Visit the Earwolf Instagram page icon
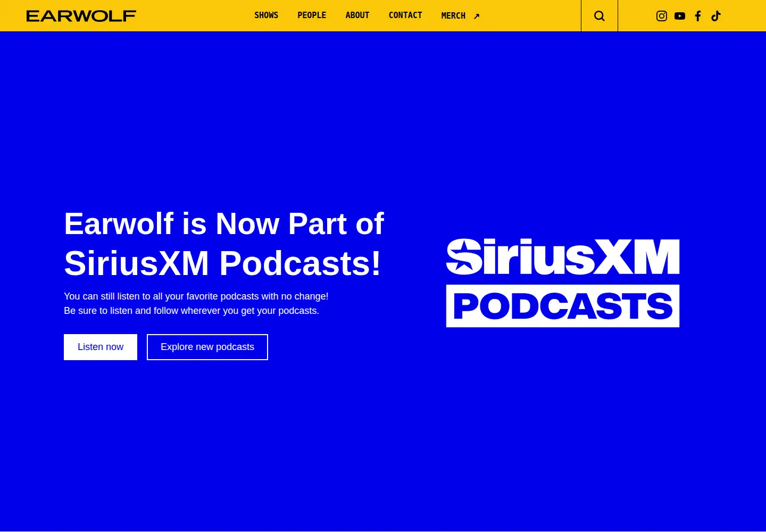 pyautogui.click(x=662, y=16)
